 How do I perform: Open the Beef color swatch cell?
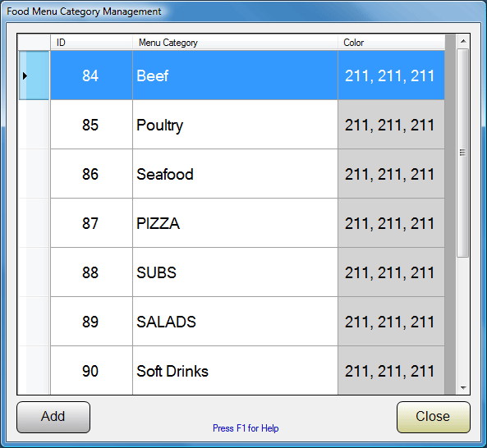pyautogui.click(x=391, y=75)
